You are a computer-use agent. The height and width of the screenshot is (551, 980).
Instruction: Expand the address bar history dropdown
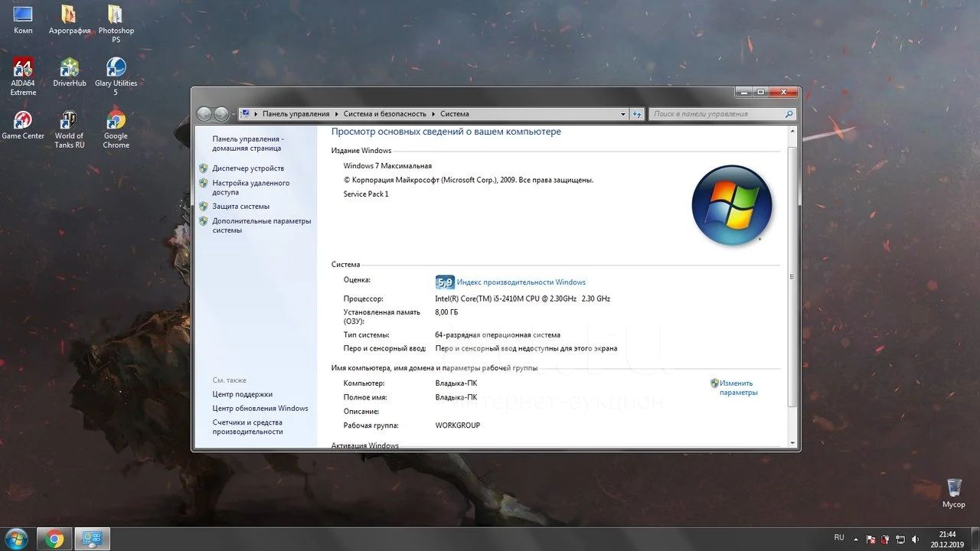pos(623,114)
